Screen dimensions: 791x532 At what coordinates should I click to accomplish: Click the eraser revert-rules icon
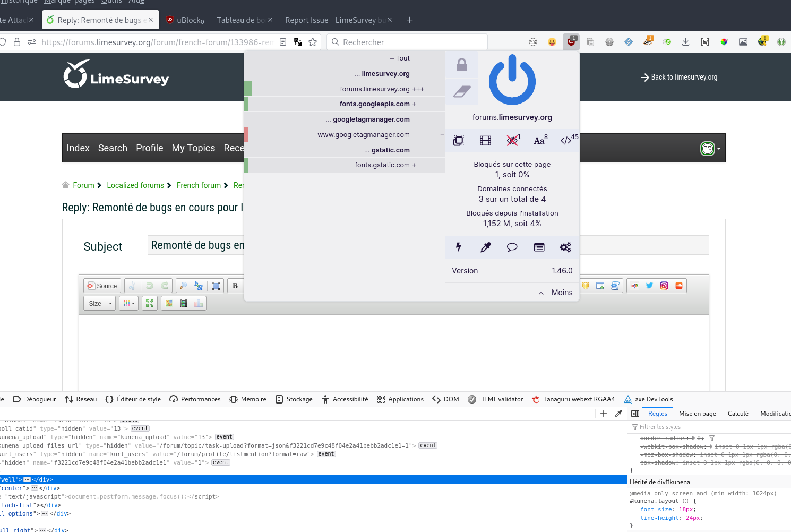[462, 92]
